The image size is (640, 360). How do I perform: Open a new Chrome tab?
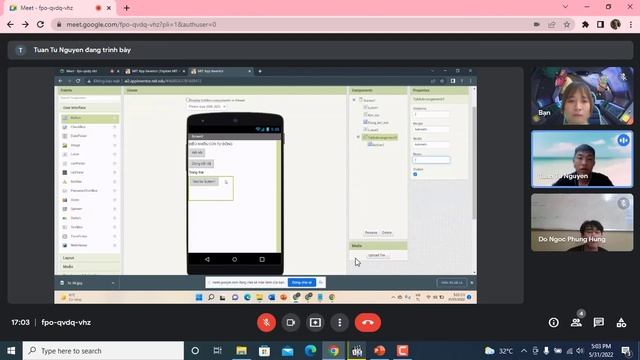coord(127,8)
